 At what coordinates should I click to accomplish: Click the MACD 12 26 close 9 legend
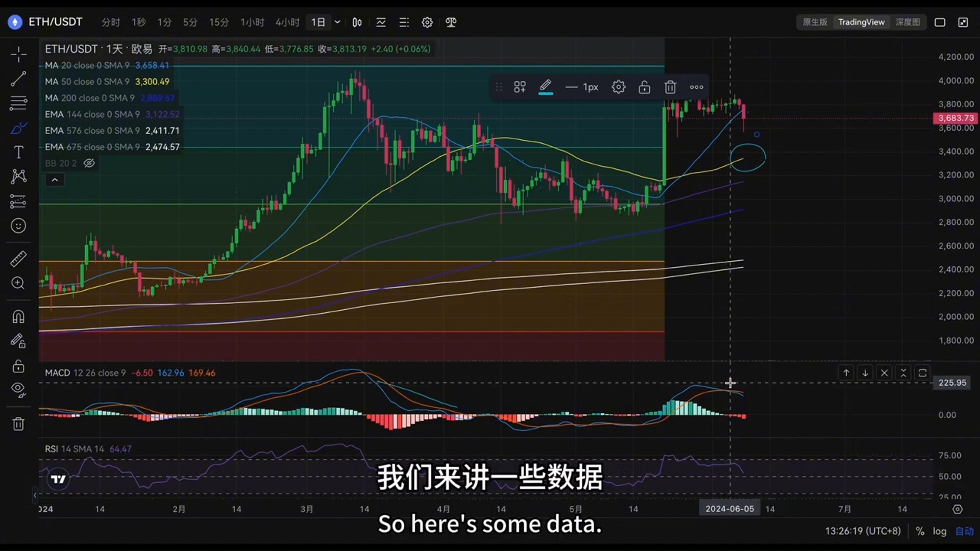85,373
